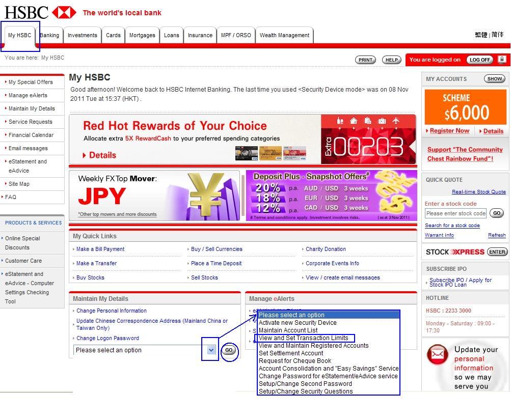
Task: Select Maintain Account List option
Action: (288, 330)
